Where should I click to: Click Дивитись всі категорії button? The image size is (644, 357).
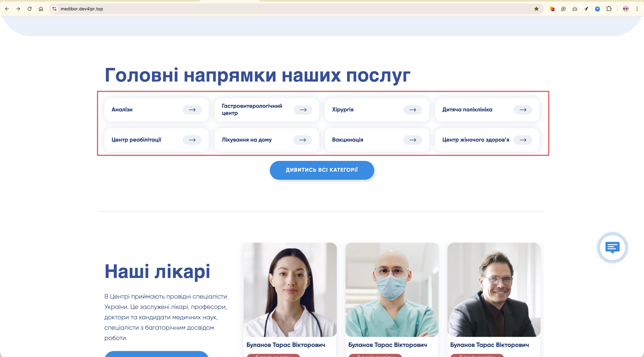[322, 170]
